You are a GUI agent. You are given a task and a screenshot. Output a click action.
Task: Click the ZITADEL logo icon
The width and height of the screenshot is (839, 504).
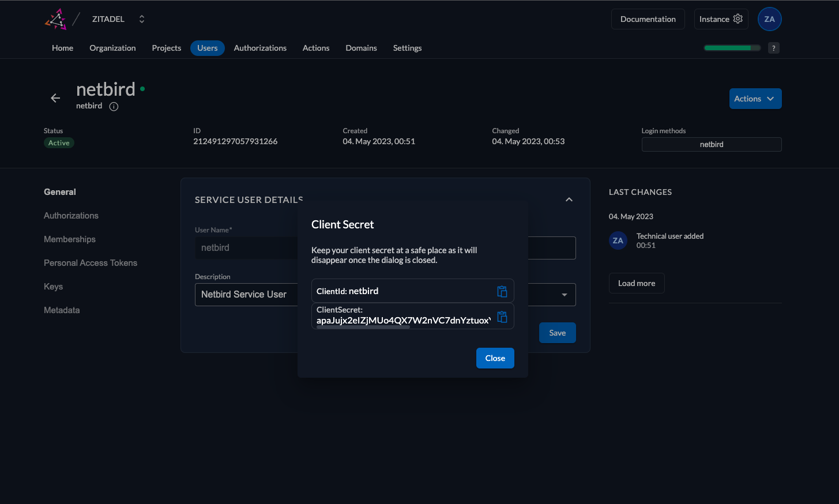coord(56,19)
